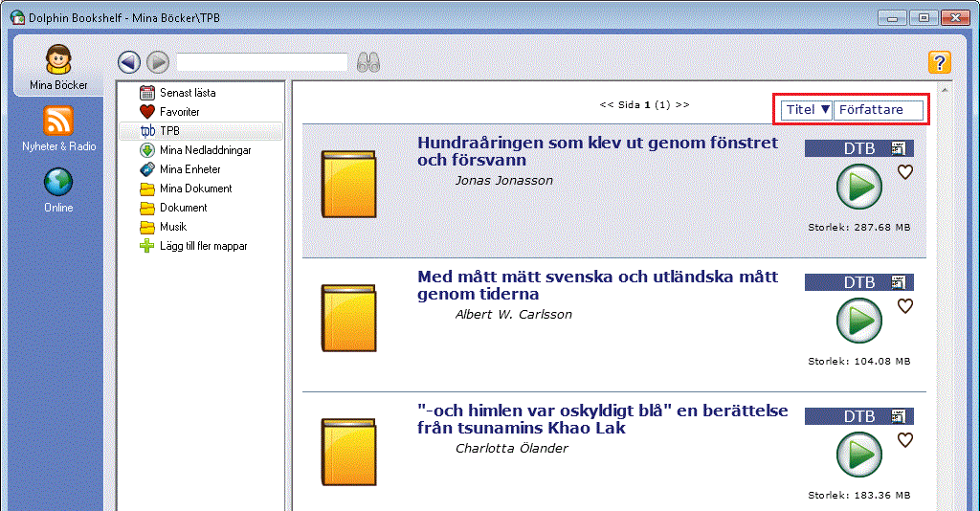Image resolution: width=980 pixels, height=511 pixels.
Task: Play the Charlotta Ölander book
Action: point(859,455)
